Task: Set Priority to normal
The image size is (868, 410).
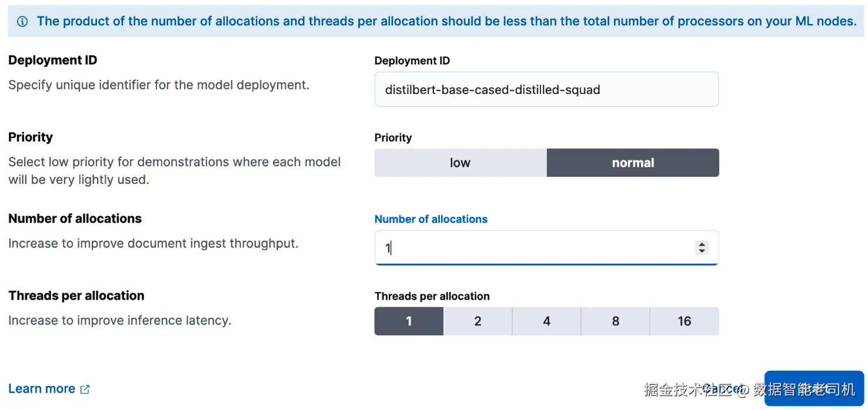Action: point(633,163)
